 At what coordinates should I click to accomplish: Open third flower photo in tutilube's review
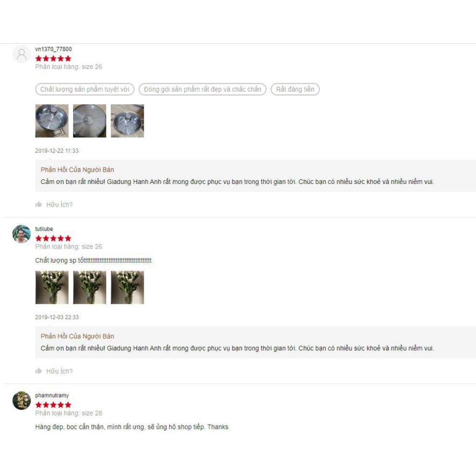click(127, 287)
